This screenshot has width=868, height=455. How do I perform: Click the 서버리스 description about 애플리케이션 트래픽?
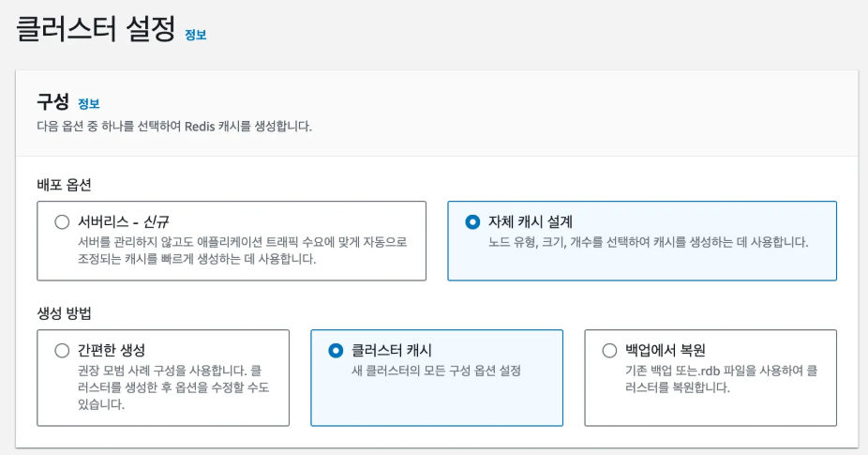tap(243, 250)
